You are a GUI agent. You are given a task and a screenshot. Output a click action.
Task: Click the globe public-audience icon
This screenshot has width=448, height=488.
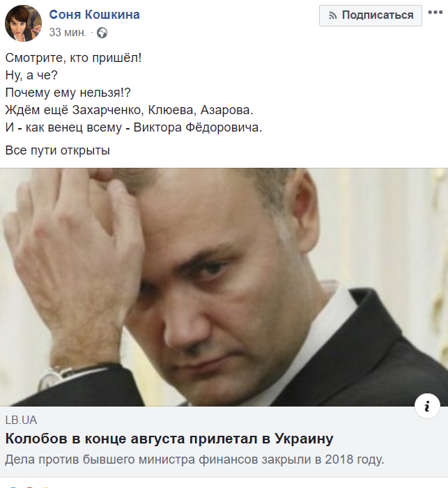[x=102, y=33]
